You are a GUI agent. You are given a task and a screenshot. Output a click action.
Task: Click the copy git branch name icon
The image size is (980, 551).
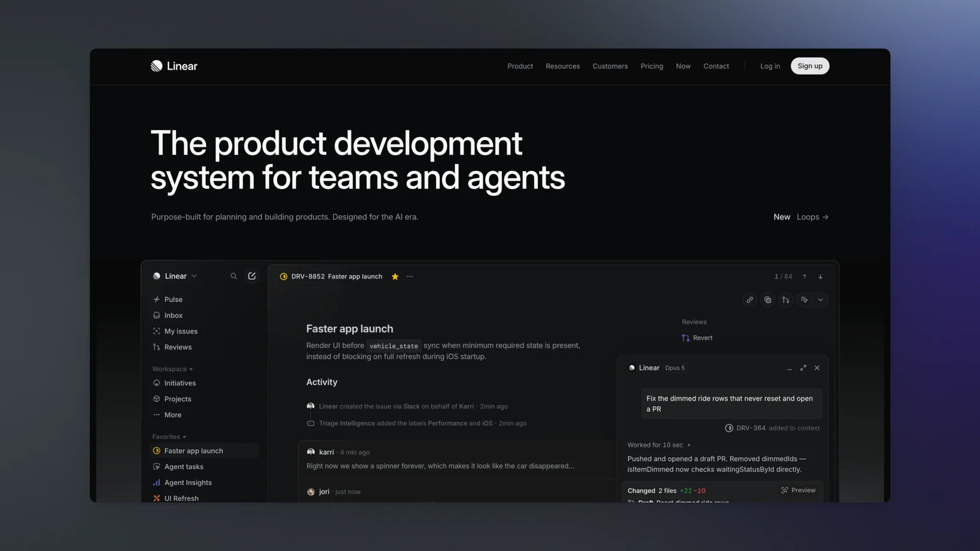pyautogui.click(x=785, y=300)
